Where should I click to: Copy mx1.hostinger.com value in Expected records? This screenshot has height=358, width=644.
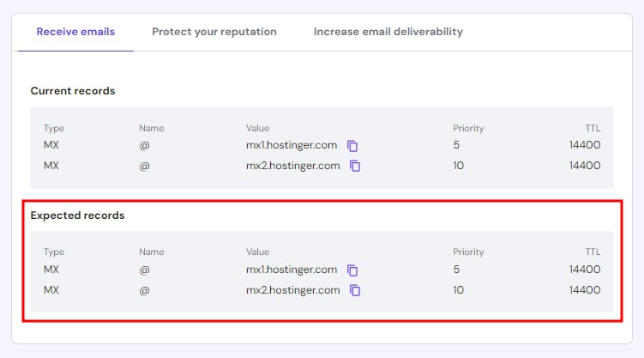(x=352, y=270)
